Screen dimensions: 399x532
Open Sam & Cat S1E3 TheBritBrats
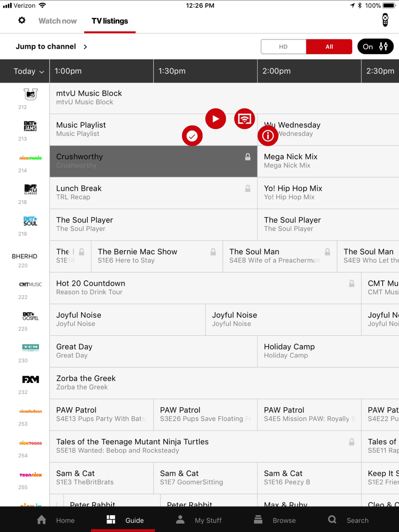[x=101, y=478]
